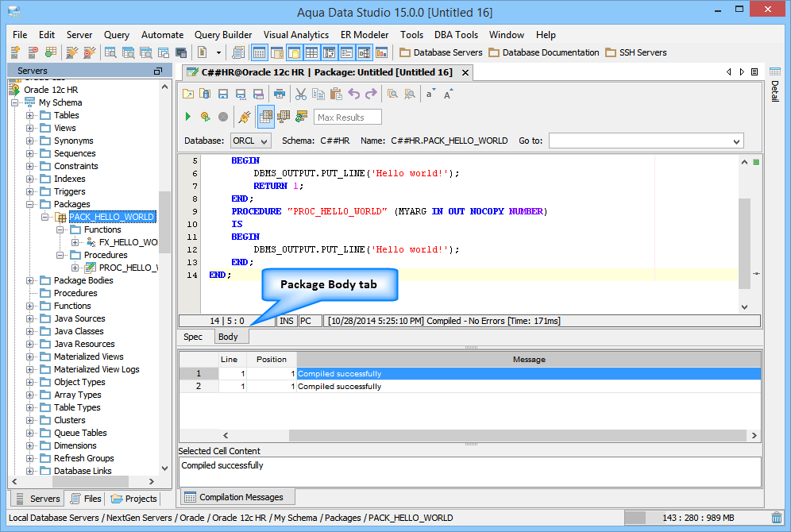Screen dimensions: 791x532
Task: Click the Print icon in editor toolbar
Action: (279, 94)
